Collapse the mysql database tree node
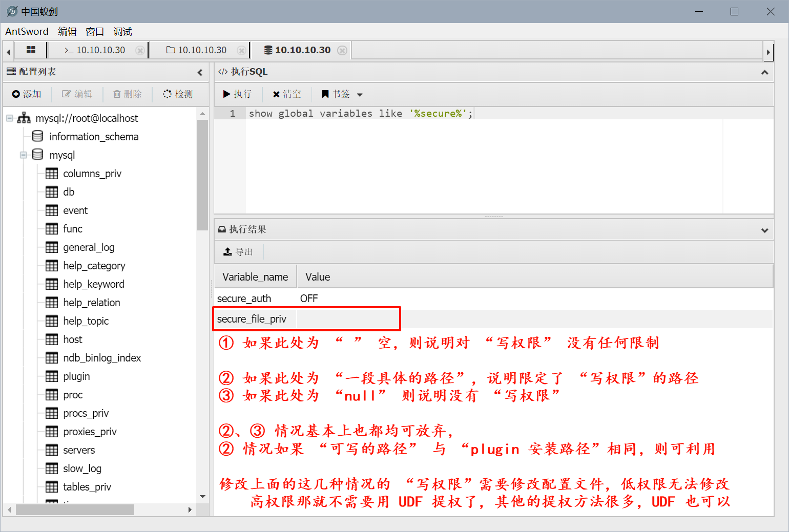 pos(23,155)
